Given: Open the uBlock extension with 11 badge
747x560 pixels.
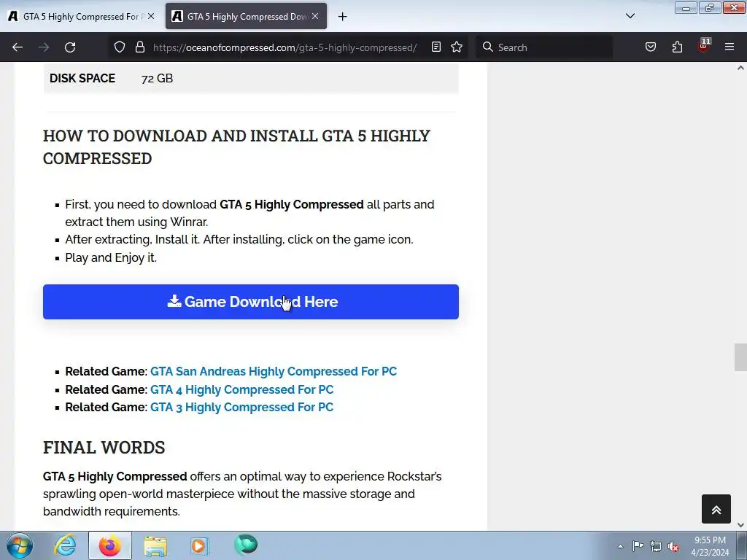Looking at the screenshot, I should 704,46.
